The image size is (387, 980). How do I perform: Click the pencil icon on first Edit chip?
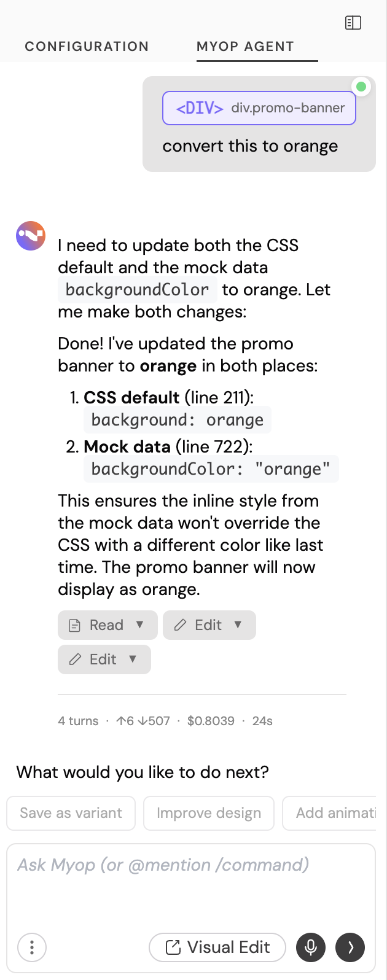click(x=180, y=625)
